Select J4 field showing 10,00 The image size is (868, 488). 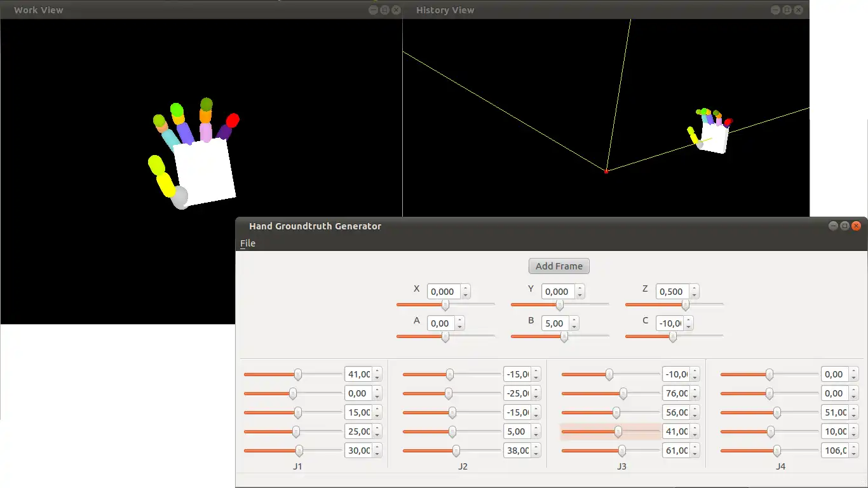[834, 431]
